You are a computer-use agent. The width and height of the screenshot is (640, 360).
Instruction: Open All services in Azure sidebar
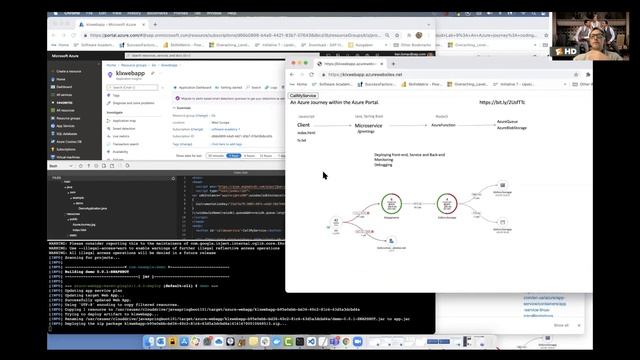click(61, 95)
